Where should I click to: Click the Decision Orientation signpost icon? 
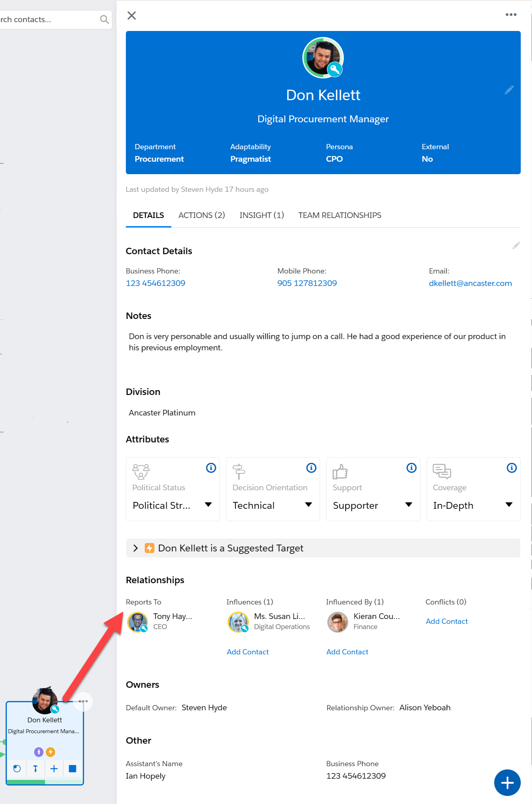click(239, 471)
